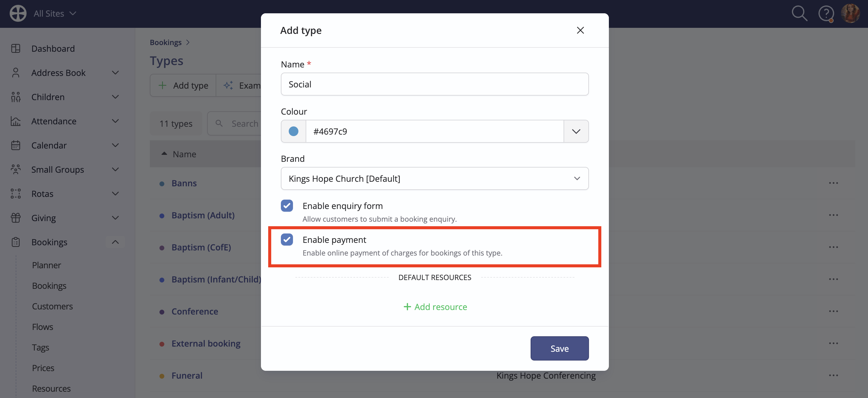This screenshot has width=868, height=398.
Task: Toggle the Enable payment checkbox
Action: [x=287, y=240]
